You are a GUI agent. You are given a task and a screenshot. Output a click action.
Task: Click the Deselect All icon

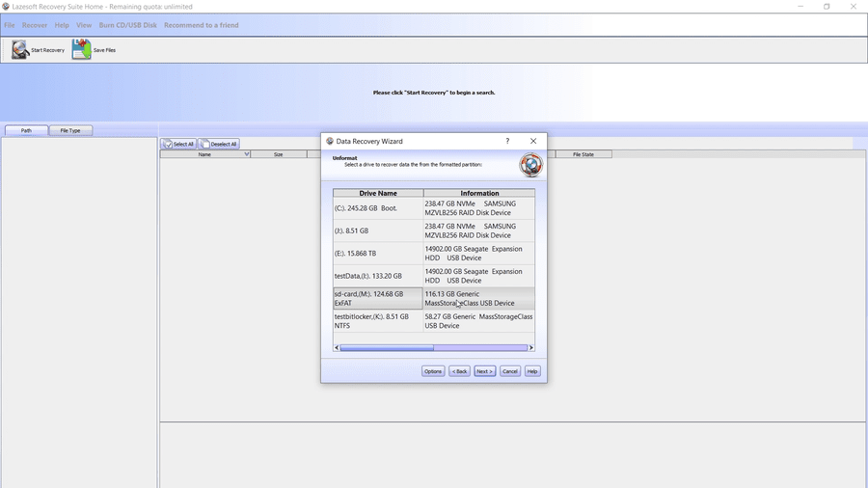pos(204,144)
